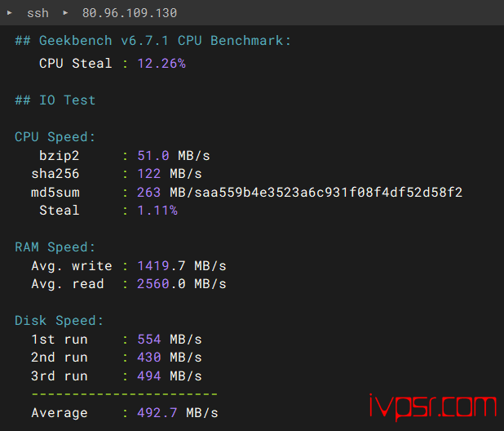The height and width of the screenshot is (431, 504).
Task: Click the IO Test heading
Action: (x=55, y=100)
